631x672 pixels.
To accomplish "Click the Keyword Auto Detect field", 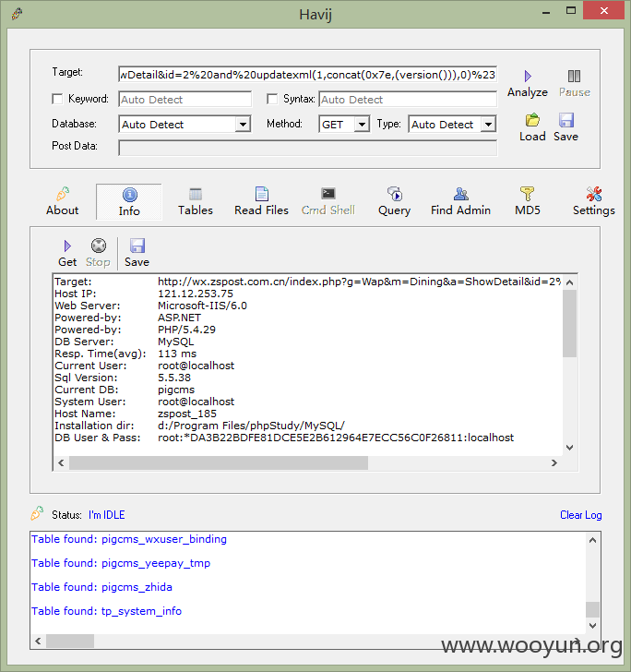I will pyautogui.click(x=185, y=100).
